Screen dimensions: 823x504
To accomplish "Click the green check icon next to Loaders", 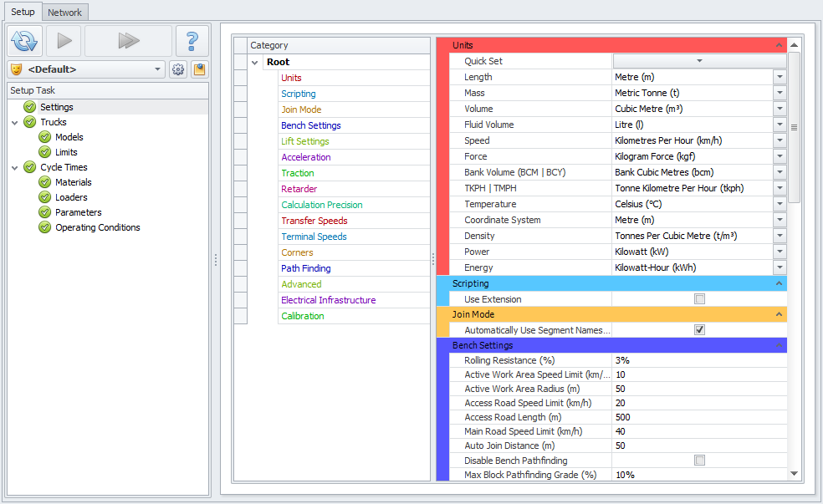I will click(45, 197).
